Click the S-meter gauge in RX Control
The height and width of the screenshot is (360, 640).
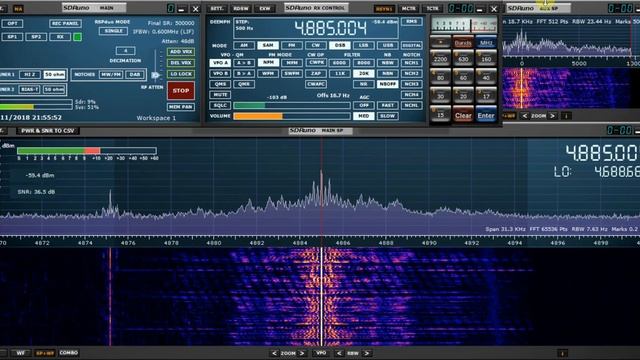click(x=464, y=25)
